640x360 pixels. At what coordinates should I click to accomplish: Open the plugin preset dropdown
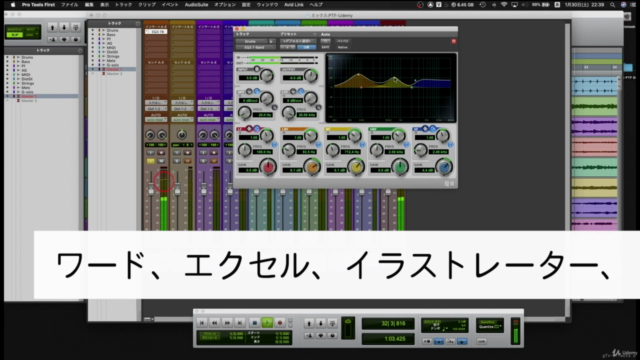pyautogui.click(x=298, y=41)
